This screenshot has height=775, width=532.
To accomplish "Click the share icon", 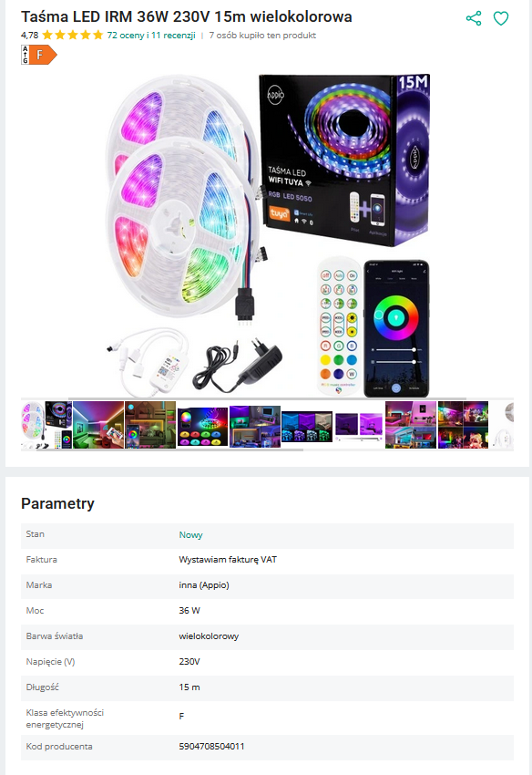I will [x=473, y=18].
